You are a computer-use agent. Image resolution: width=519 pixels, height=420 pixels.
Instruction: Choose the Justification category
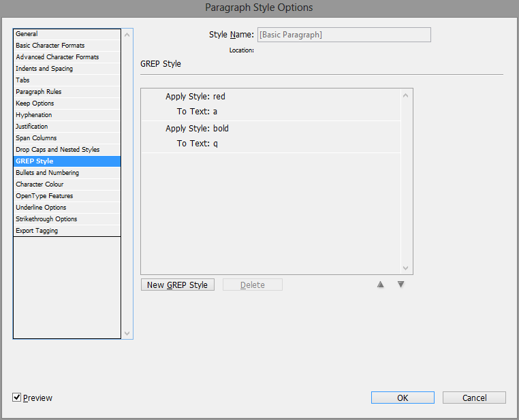tap(67, 127)
